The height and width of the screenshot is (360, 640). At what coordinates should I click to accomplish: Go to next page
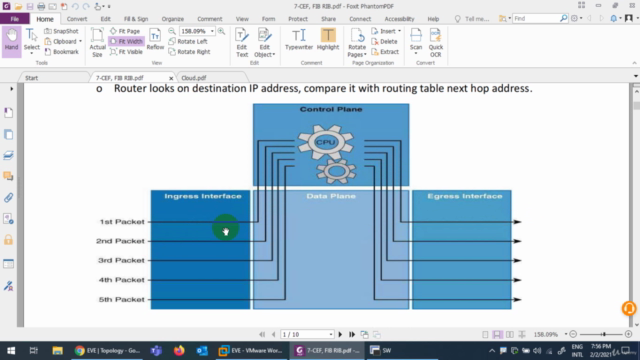340,334
